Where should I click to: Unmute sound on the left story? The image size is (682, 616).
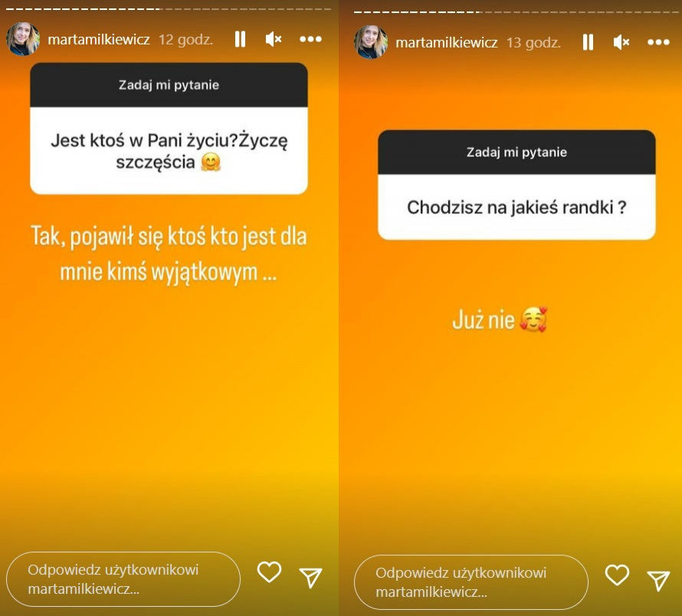274,39
